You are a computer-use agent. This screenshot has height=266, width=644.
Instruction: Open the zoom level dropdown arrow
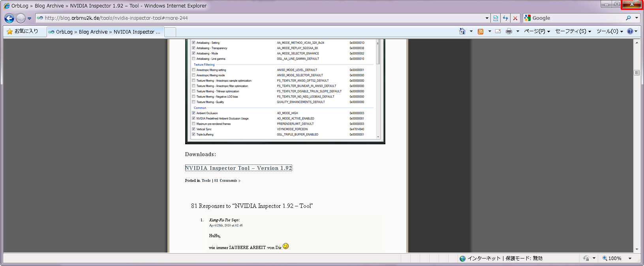pos(630,258)
